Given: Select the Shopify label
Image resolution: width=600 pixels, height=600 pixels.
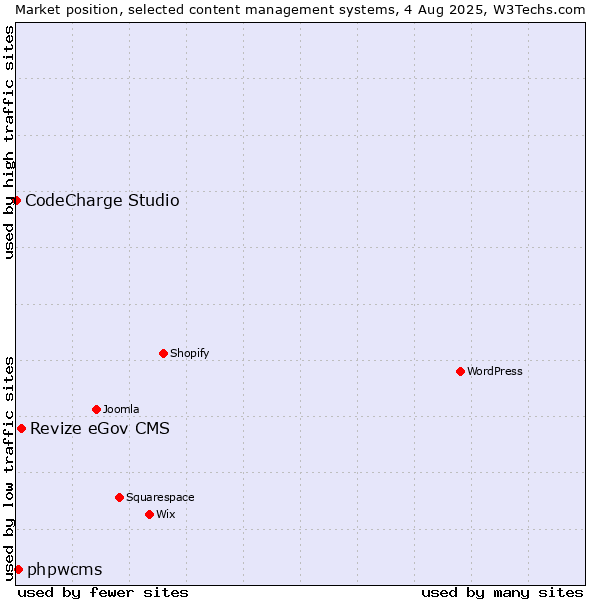Looking at the screenshot, I should [x=189, y=353].
